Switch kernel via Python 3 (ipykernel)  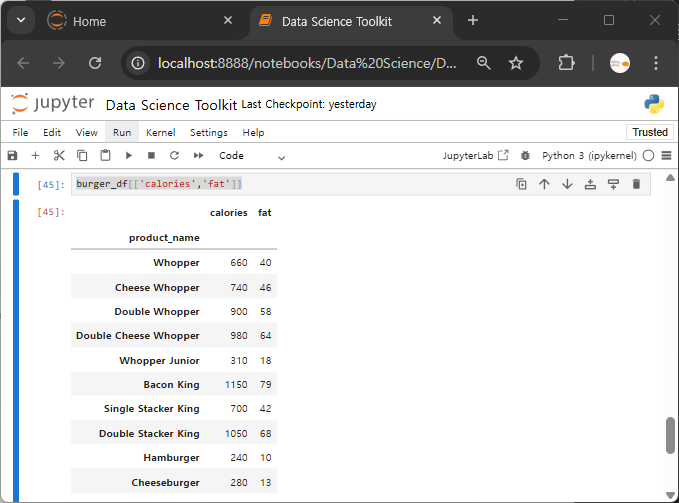[589, 155]
